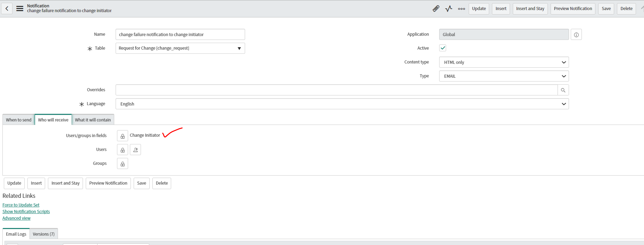Click the Change Initiator recipient text
Viewport: 644px width, 245px height.
click(x=145, y=135)
